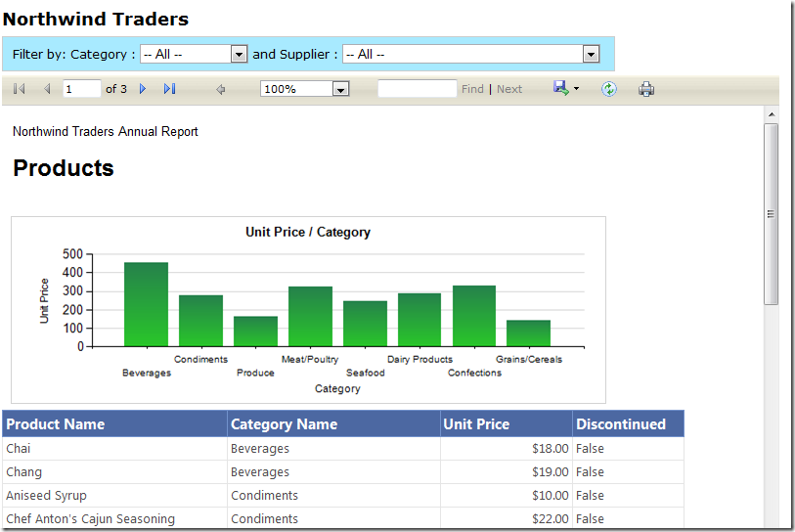Click the Beverages category cell in Chai row
Image resolution: width=795 pixels, height=532 pixels.
333,449
